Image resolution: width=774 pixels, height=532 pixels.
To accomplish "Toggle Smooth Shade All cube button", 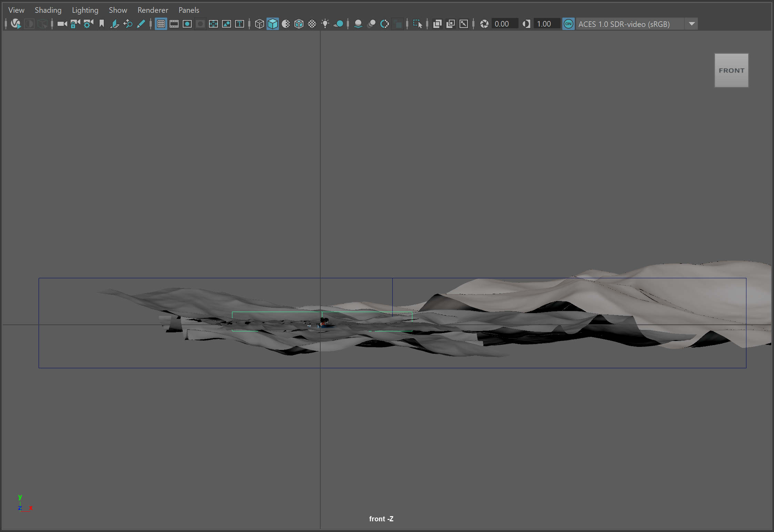I will 272,24.
